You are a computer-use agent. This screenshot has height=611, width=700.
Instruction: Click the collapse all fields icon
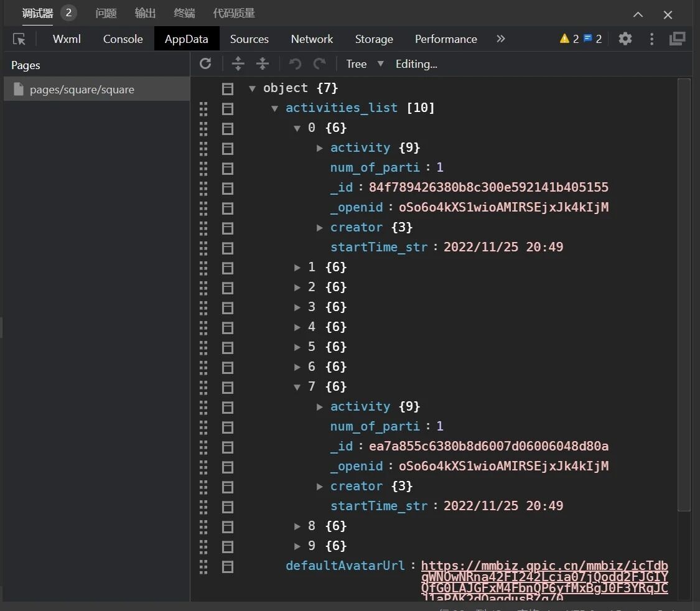(x=263, y=63)
